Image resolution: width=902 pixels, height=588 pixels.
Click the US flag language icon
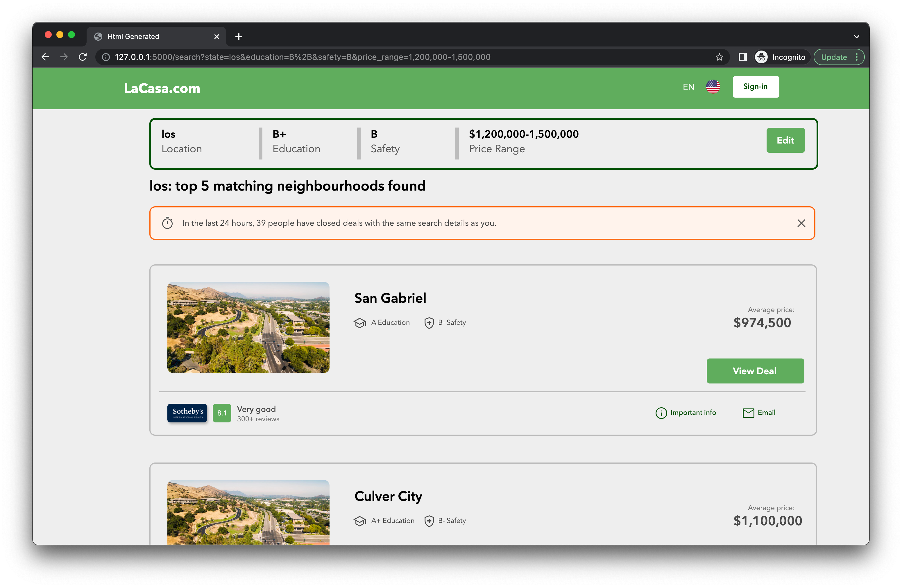pyautogui.click(x=713, y=87)
